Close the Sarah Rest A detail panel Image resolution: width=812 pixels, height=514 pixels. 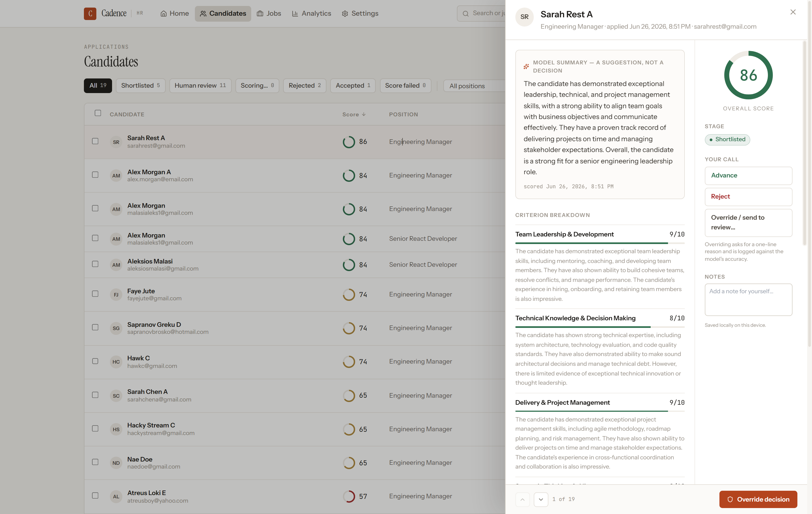(793, 12)
